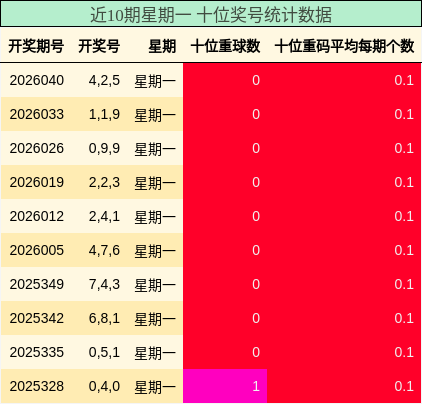
Task: Click 十位重球数 value 0 in row 2025335
Action: [x=256, y=352]
